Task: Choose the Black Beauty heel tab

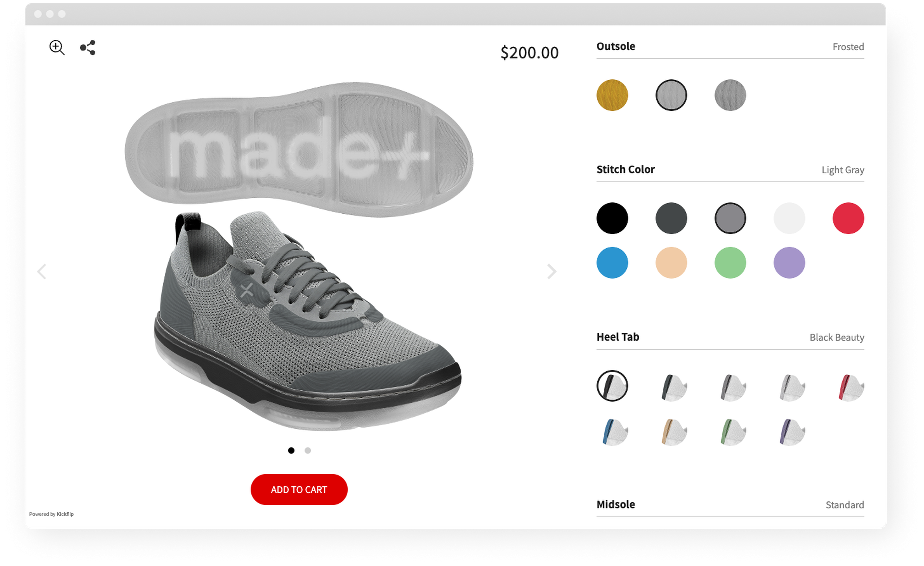Action: tap(613, 387)
